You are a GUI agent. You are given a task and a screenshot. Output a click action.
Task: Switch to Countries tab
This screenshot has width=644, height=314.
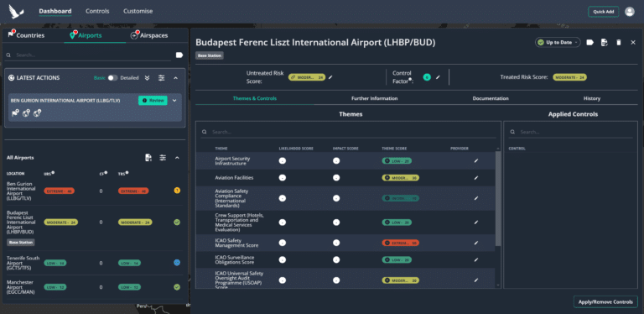pos(26,35)
